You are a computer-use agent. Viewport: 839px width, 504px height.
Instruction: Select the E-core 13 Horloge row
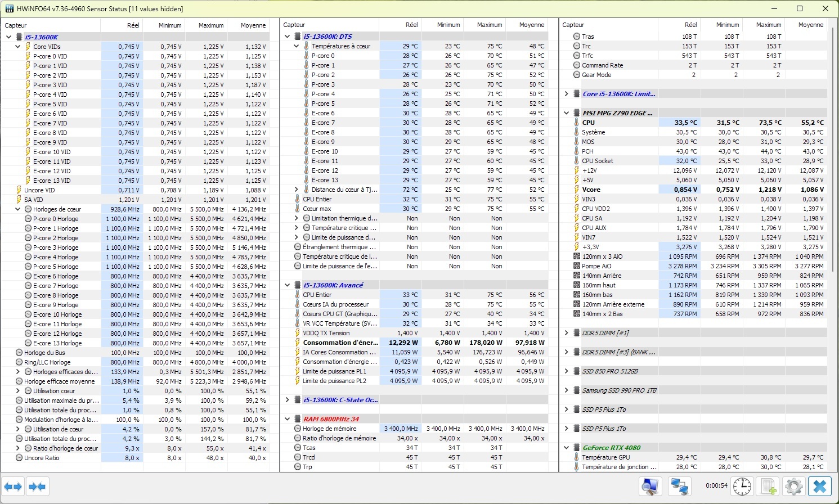pos(135,343)
